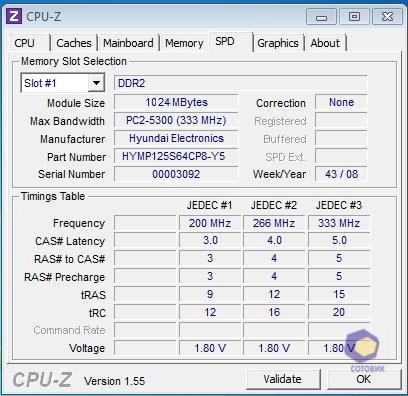
Task: Click tRC value 20
Action: (339, 312)
